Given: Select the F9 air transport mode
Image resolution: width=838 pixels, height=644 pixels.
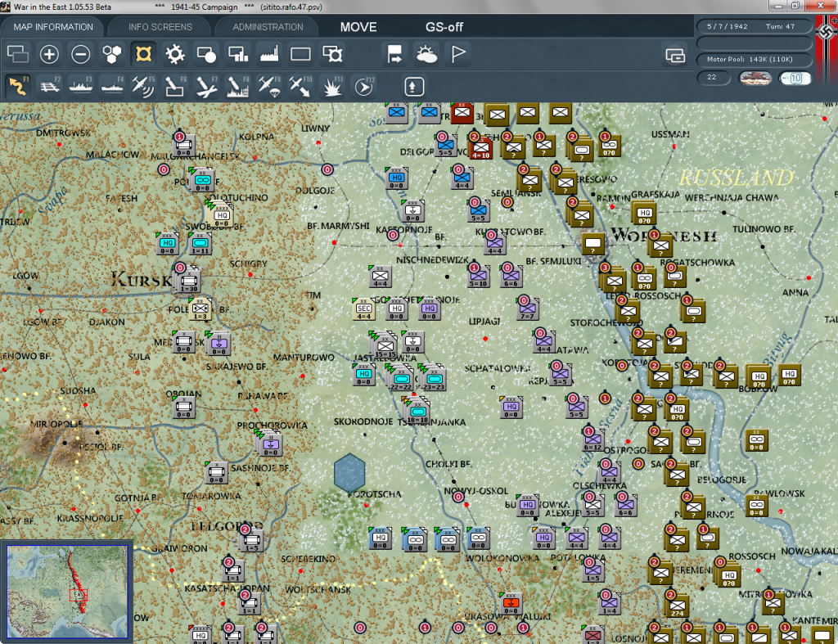Looking at the screenshot, I should click(269, 87).
